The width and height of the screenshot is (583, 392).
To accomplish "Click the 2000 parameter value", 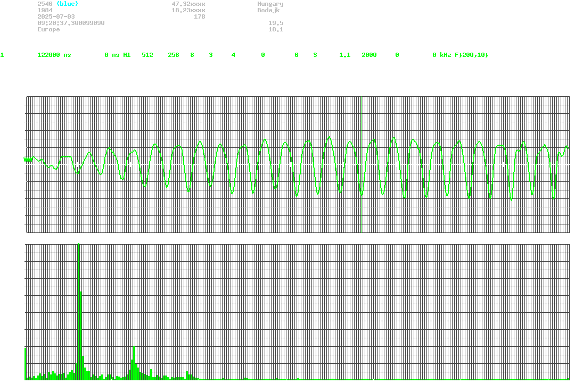I will pyautogui.click(x=369, y=55).
